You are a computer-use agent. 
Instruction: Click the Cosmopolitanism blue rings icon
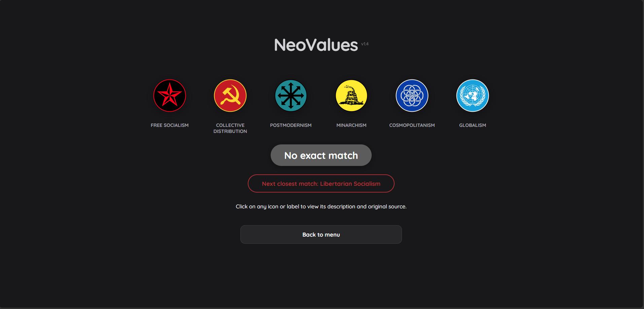click(x=412, y=96)
